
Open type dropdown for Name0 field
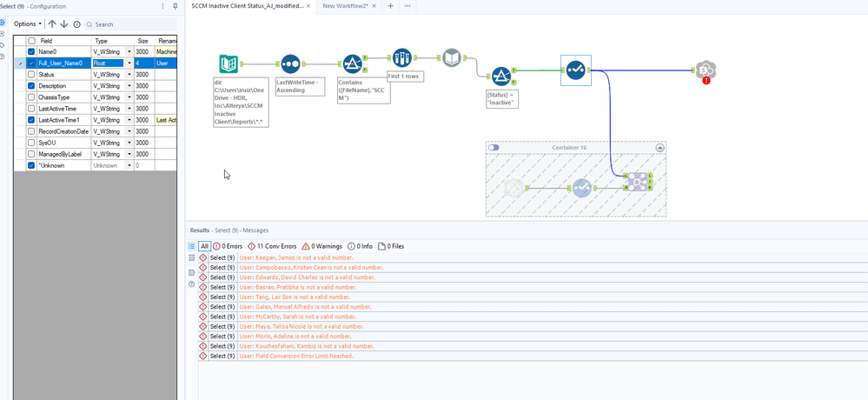129,51
